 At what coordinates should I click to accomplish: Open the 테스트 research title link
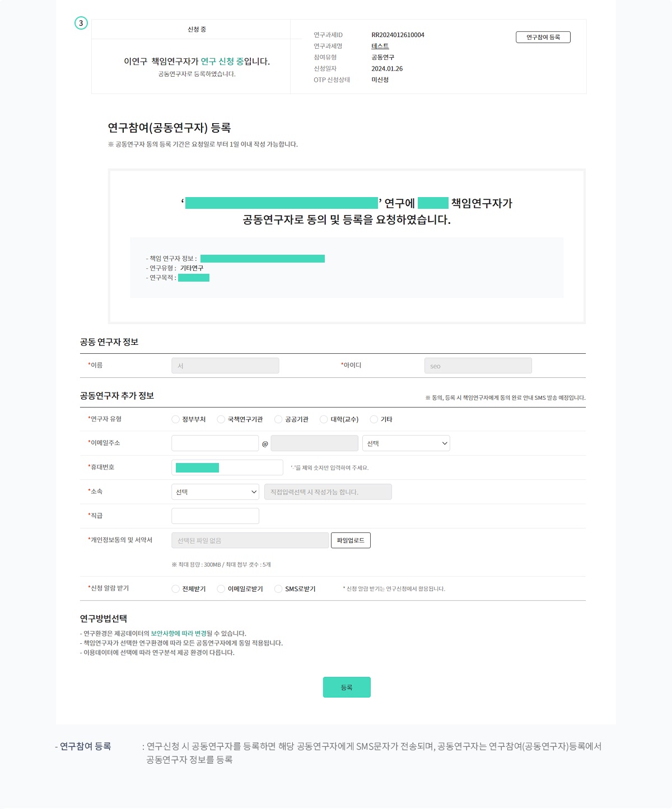[380, 46]
